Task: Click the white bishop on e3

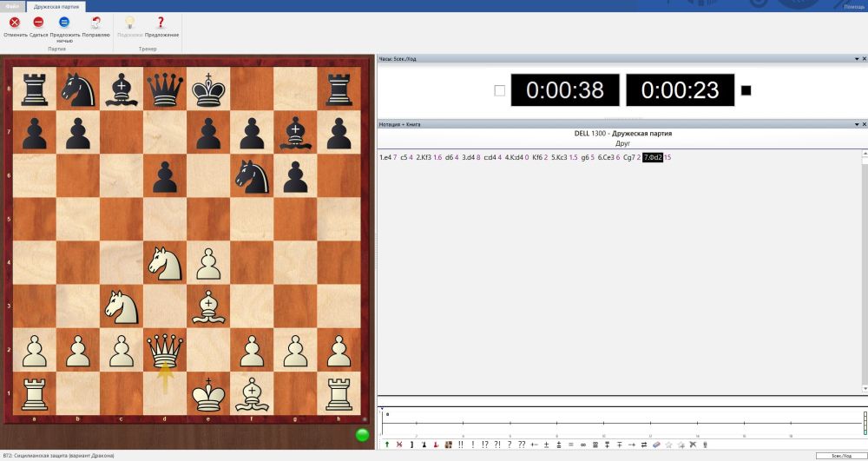Action: (x=208, y=307)
